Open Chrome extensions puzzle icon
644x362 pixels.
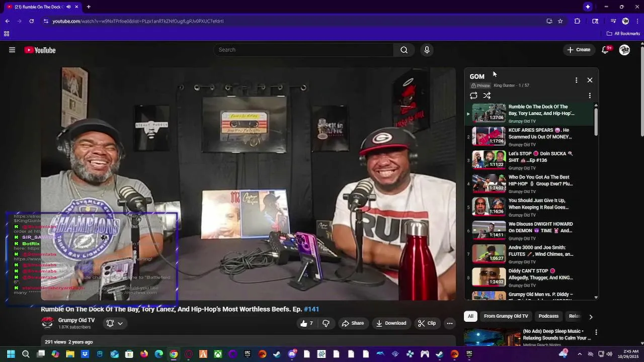[577, 21]
